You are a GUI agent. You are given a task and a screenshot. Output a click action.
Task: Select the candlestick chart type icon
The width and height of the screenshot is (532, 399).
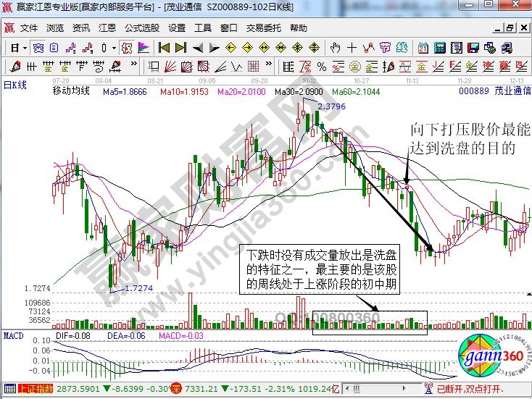coord(104,48)
